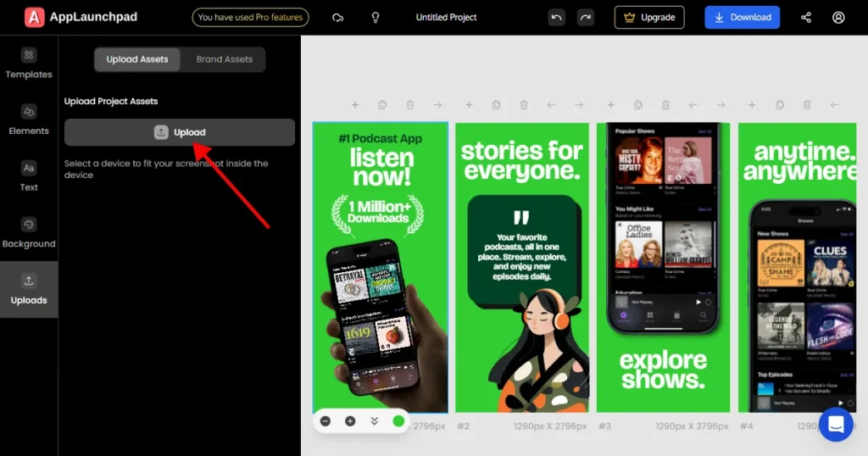Redo the last action
Screen dimensions: 868x456
585,18
